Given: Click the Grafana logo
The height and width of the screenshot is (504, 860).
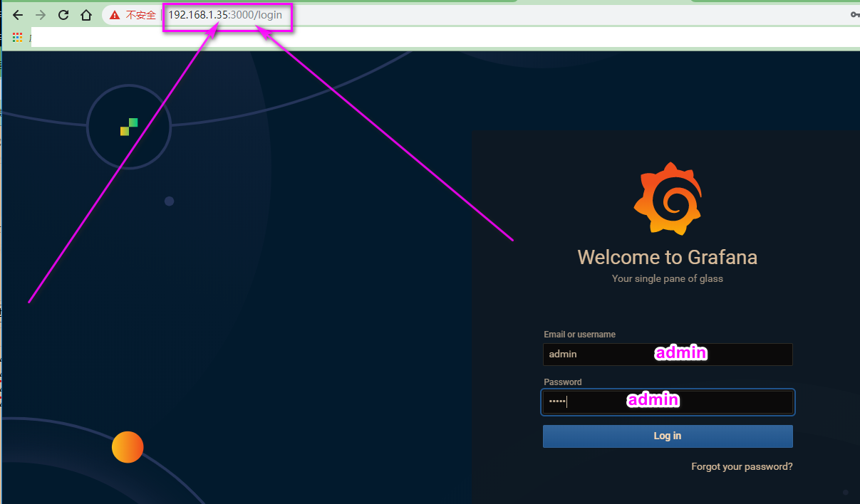Looking at the screenshot, I should click(x=668, y=199).
